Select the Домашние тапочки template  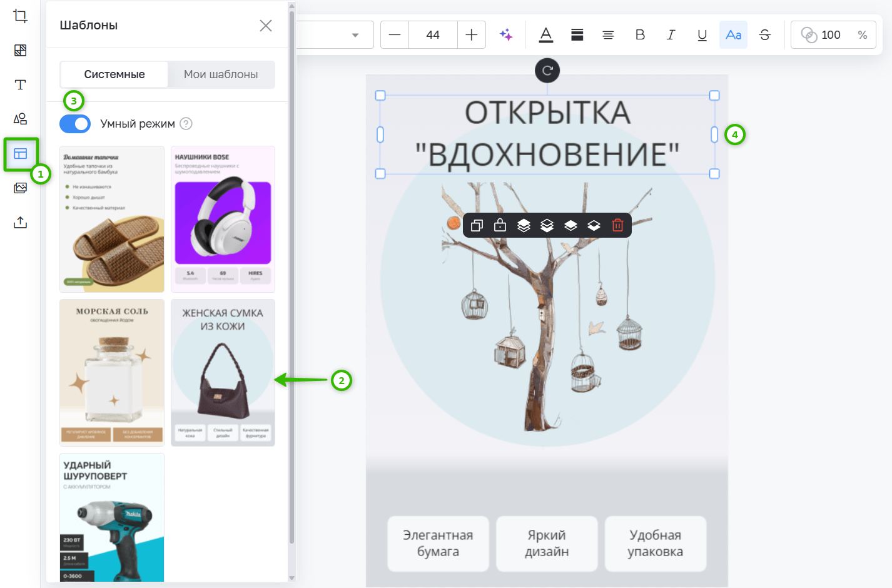(112, 219)
